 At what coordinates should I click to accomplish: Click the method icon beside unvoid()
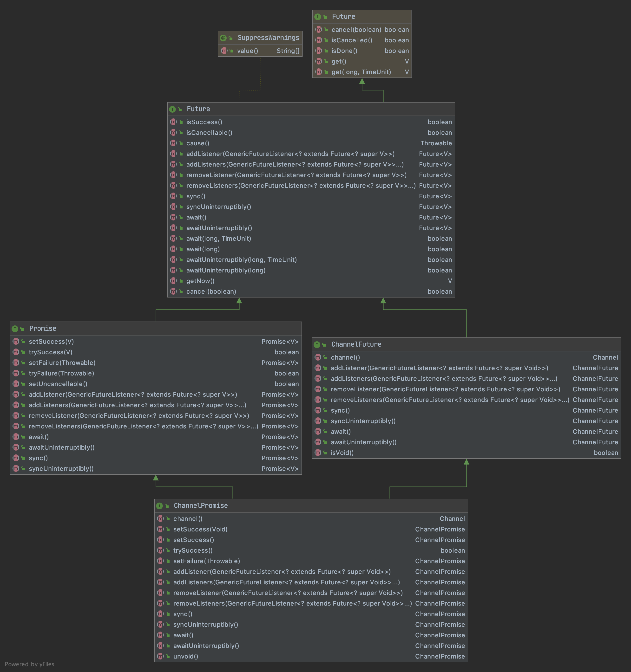pos(160,656)
